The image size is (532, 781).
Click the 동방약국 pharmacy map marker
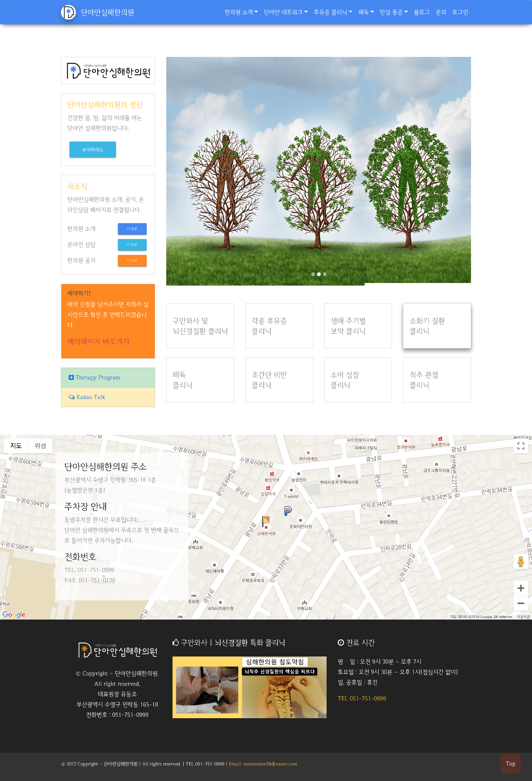(272, 474)
